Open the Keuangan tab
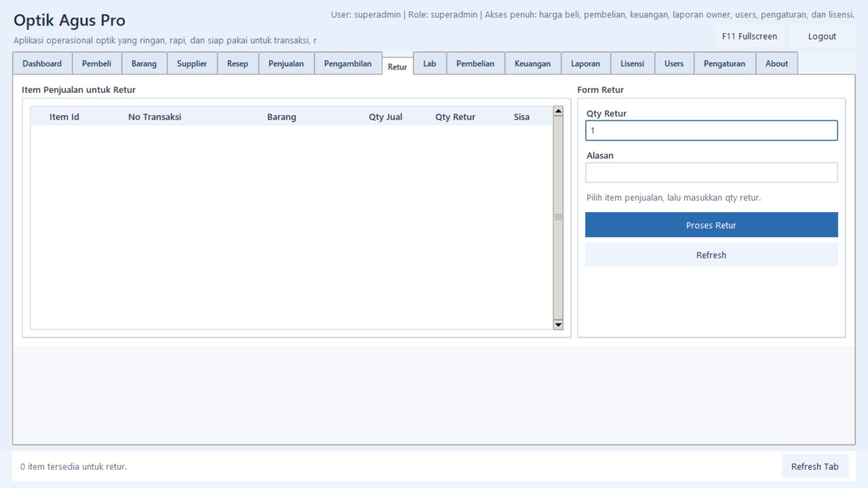This screenshot has width=868, height=488. click(532, 64)
